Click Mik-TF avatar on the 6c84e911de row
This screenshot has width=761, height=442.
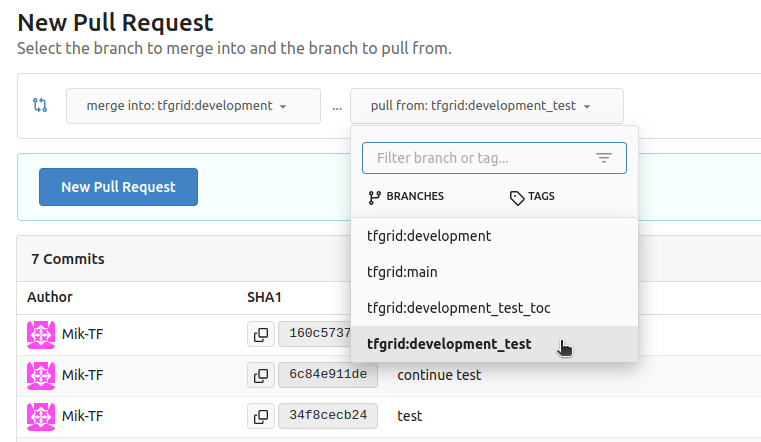tap(41, 375)
